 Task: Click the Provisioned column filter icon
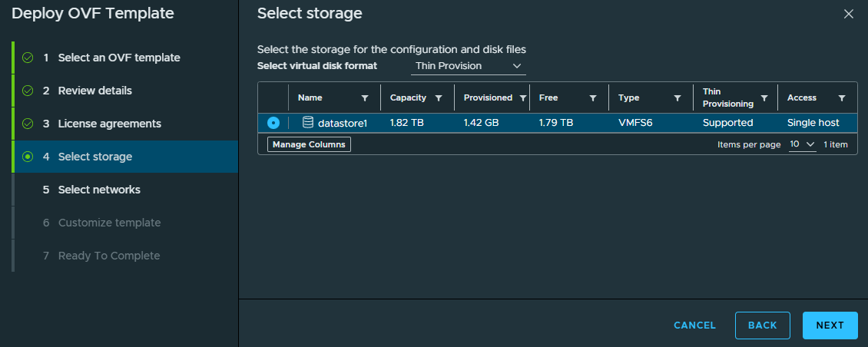[522, 98]
